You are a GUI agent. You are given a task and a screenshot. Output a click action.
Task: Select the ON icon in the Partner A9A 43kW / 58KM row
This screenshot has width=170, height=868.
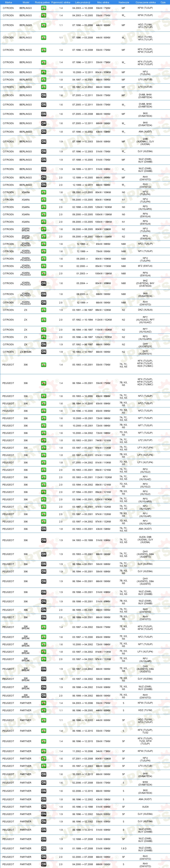click(43, 799)
